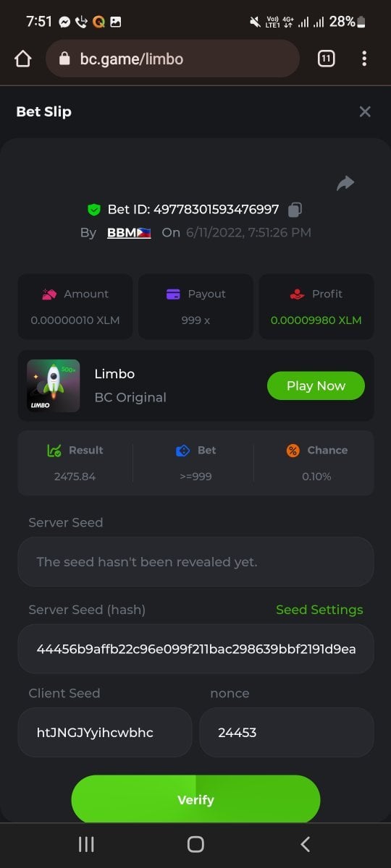Click the Play Now button

tap(316, 386)
